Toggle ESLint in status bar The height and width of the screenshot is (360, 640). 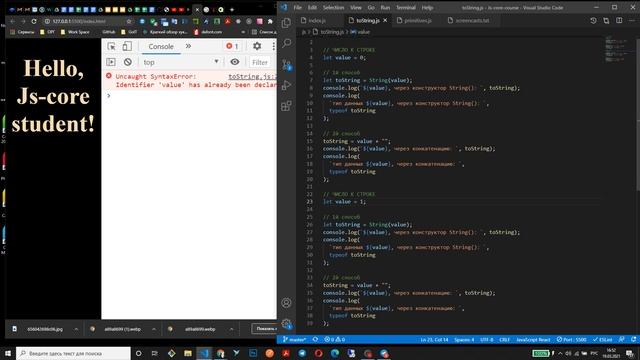(x=602, y=339)
